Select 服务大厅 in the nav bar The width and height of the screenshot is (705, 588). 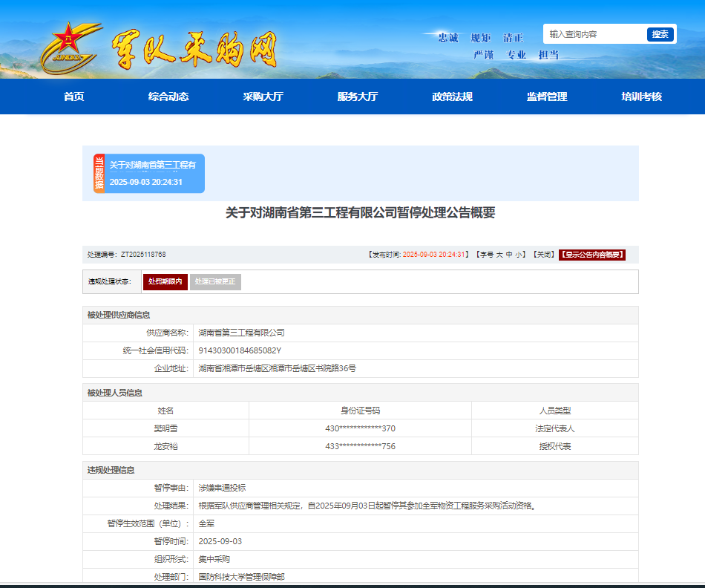click(x=358, y=97)
